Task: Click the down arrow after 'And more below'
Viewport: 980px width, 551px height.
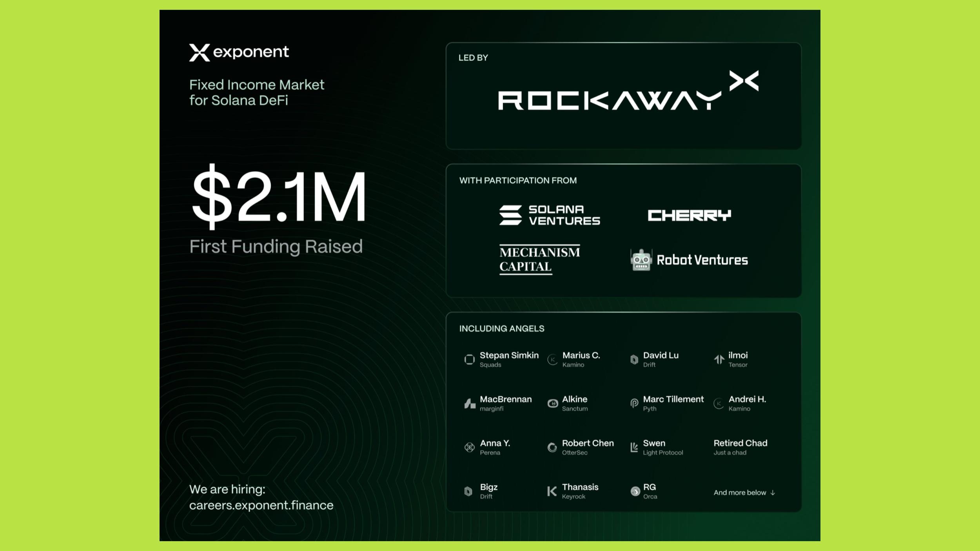Action: pyautogui.click(x=773, y=493)
